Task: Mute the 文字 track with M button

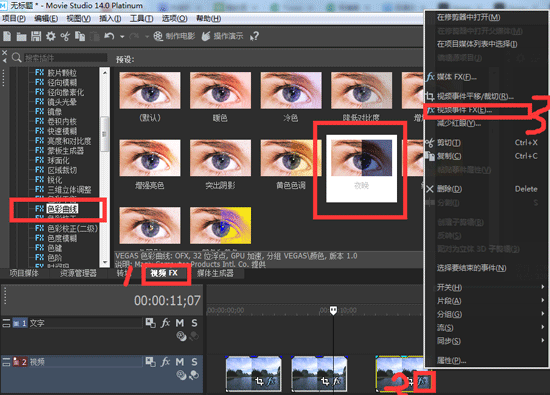Action: click(180, 323)
